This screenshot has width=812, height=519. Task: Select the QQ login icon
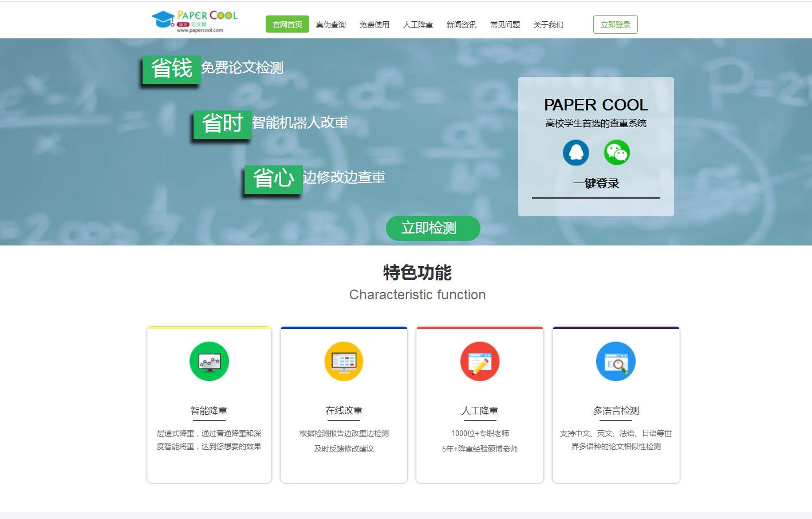click(576, 153)
